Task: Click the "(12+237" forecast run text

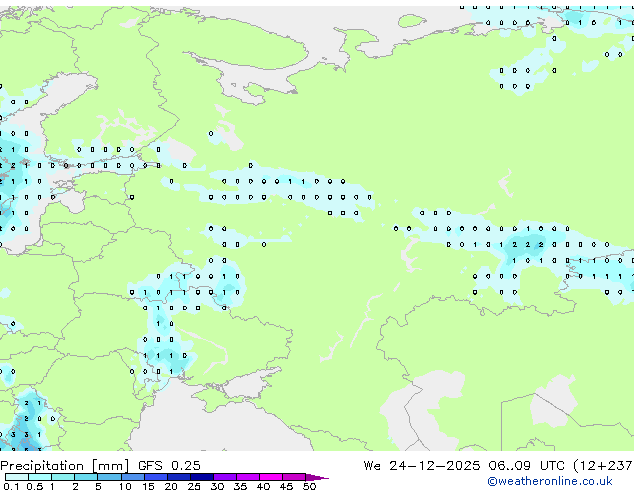Action: 603,466
